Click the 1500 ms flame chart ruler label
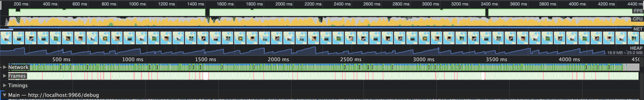This screenshot has width=644, height=100. pyautogui.click(x=205, y=59)
